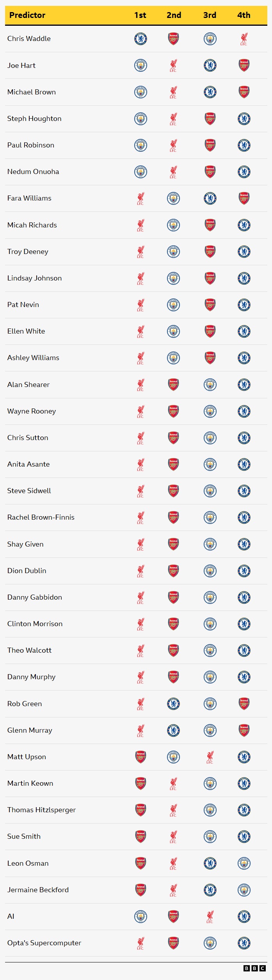Click the Thomas Hitzlsperger predictor name

(41, 810)
